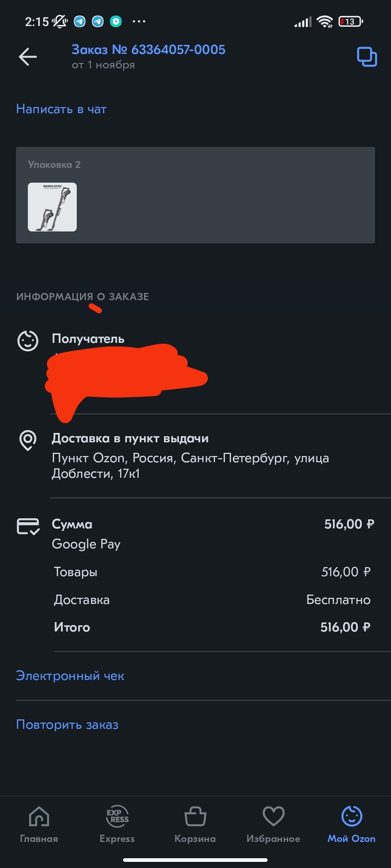The image size is (391, 868).
Task: Tap the Google Pay payment method
Action: click(x=86, y=544)
